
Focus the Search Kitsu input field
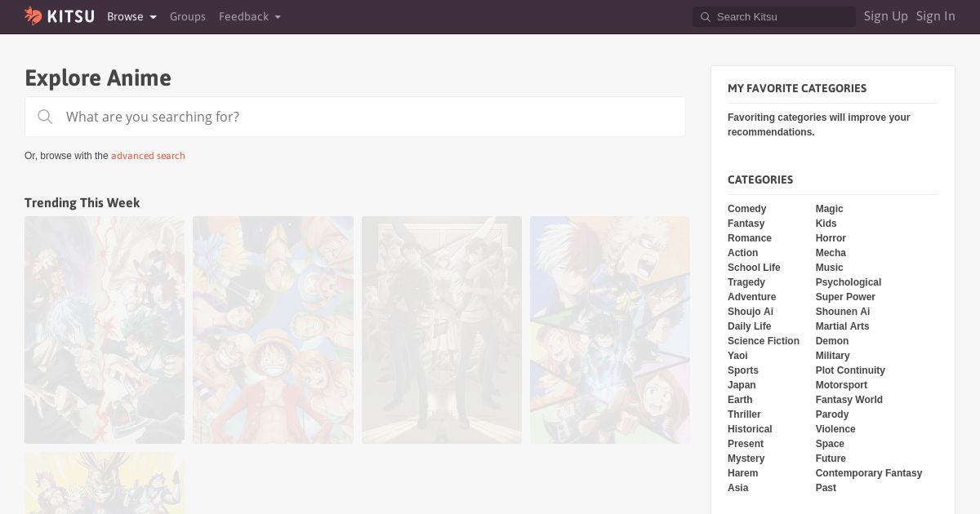point(774,17)
